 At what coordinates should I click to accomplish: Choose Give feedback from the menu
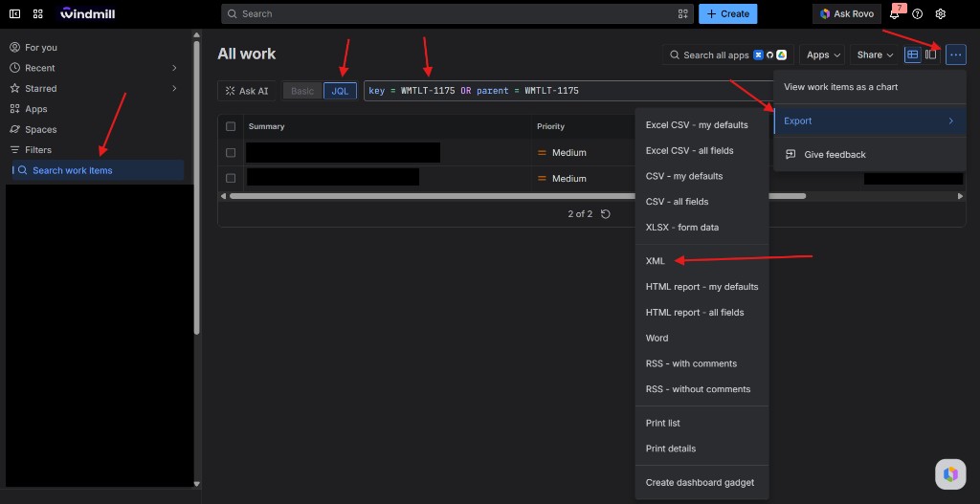click(869, 154)
